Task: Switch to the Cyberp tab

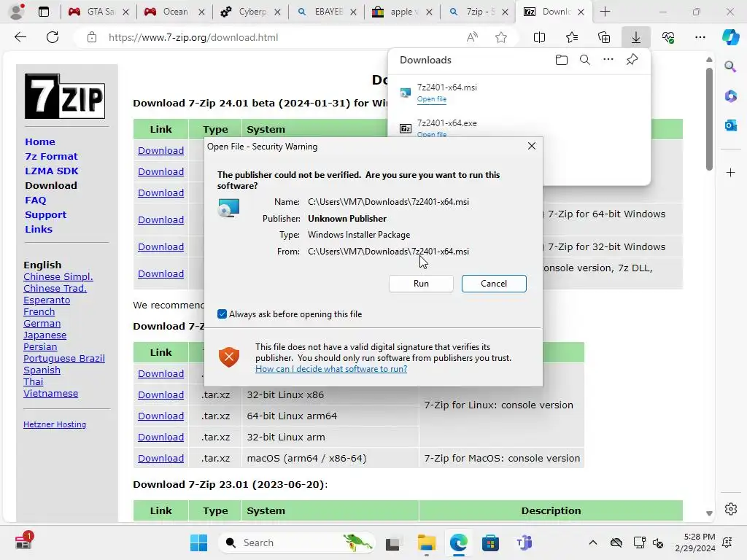Action: point(250,12)
